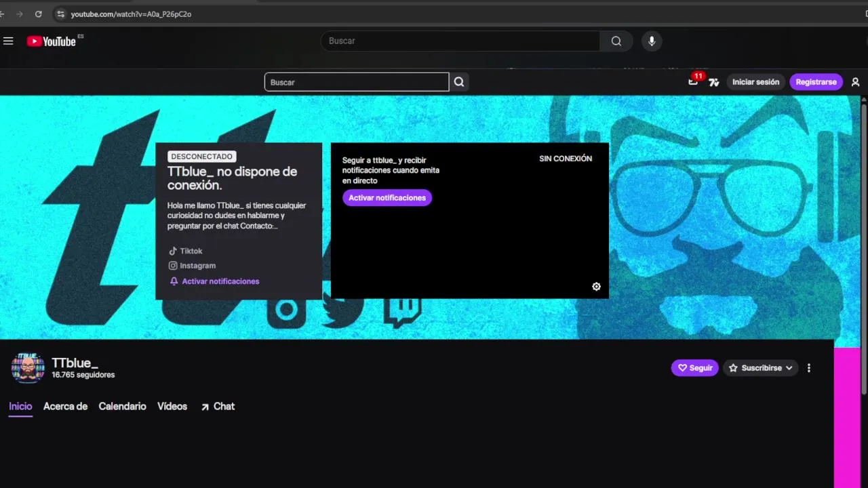
Task: Reload the page in browser
Action: [38, 14]
